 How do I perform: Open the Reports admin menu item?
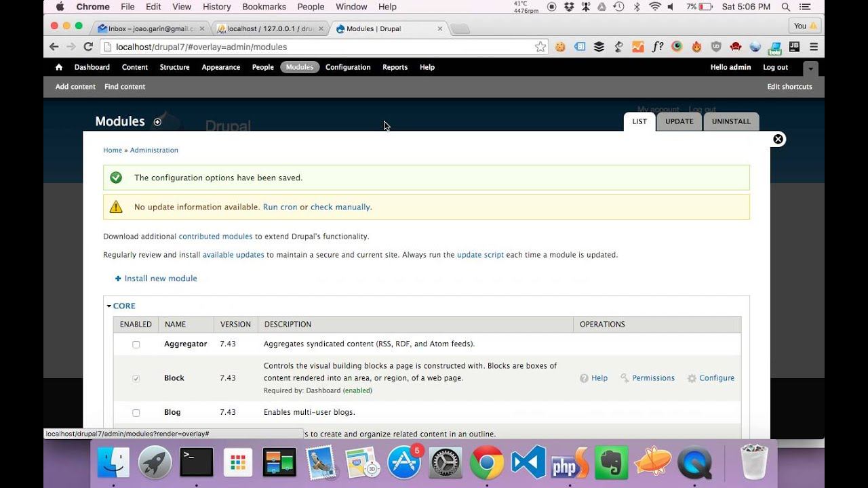(x=395, y=67)
